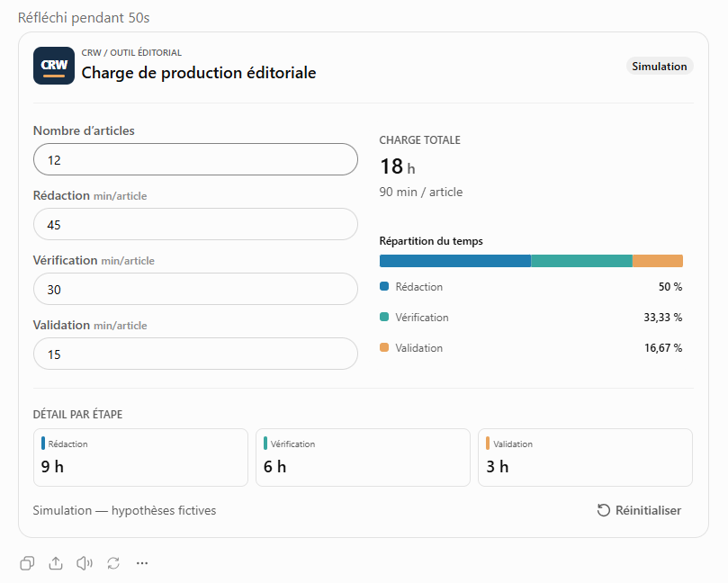Click the blue Rédaction legend swatch
The width and height of the screenshot is (728, 583).
pos(384,286)
